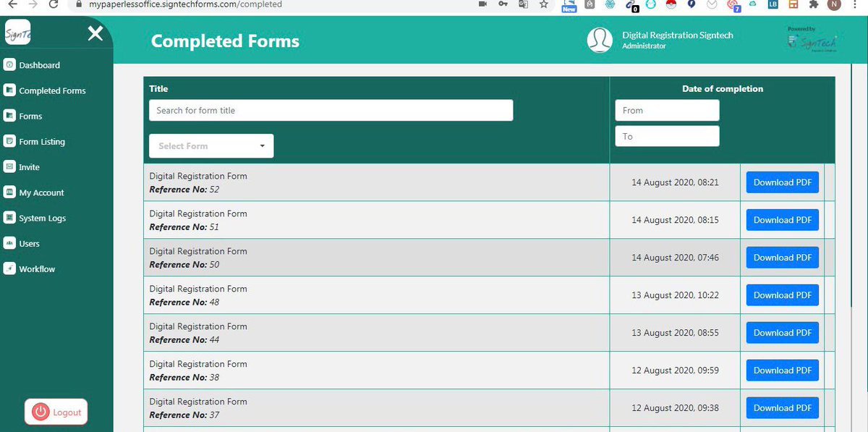Click the user profile avatar icon

coord(600,41)
